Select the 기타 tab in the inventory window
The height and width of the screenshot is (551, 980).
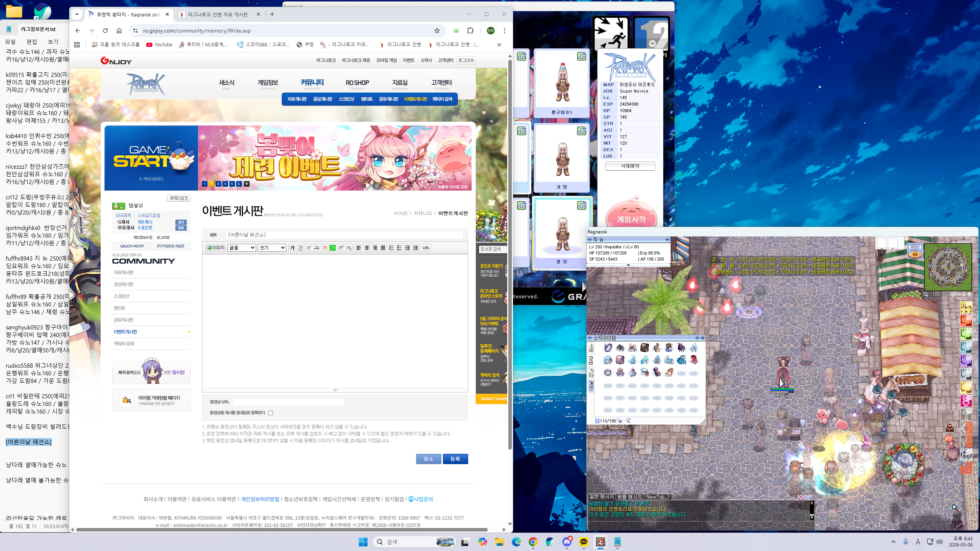coord(591,373)
